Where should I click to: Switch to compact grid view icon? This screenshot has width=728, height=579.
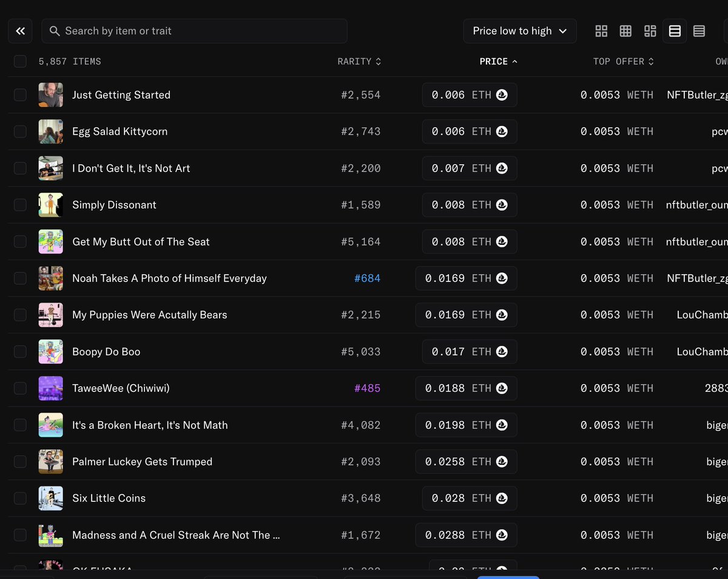click(625, 31)
